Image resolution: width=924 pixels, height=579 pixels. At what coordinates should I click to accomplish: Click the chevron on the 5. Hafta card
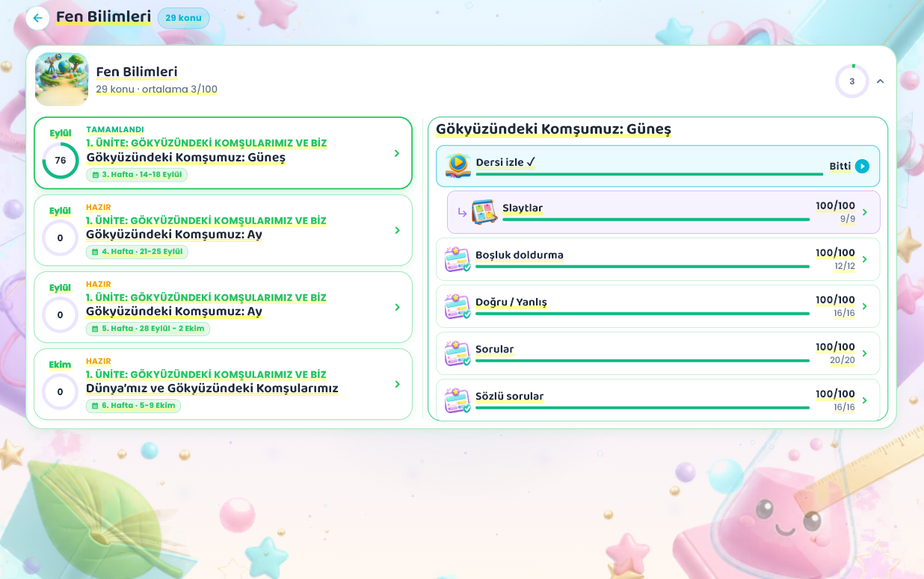pyautogui.click(x=397, y=307)
